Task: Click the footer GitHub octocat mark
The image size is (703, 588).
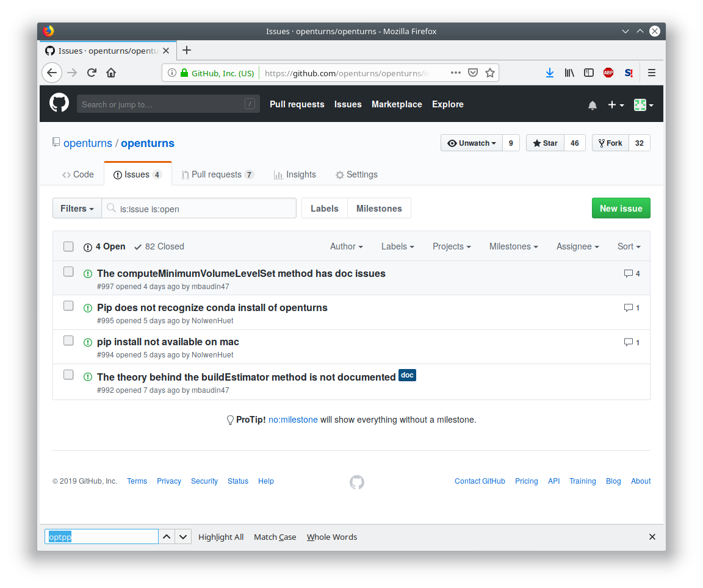Action: (357, 482)
